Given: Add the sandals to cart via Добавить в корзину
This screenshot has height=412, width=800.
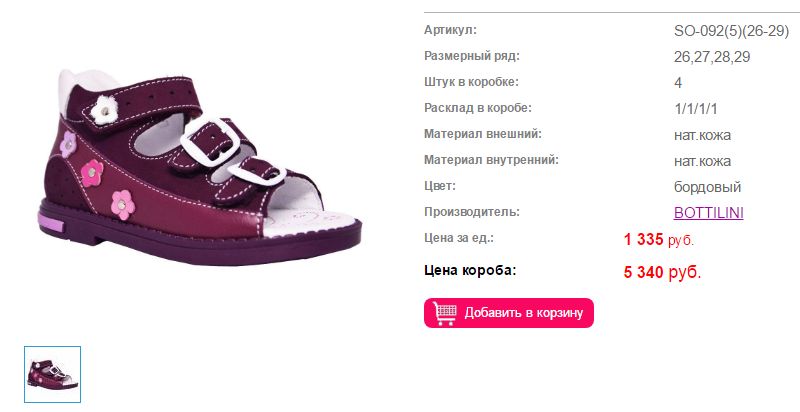Looking at the screenshot, I should (509, 313).
